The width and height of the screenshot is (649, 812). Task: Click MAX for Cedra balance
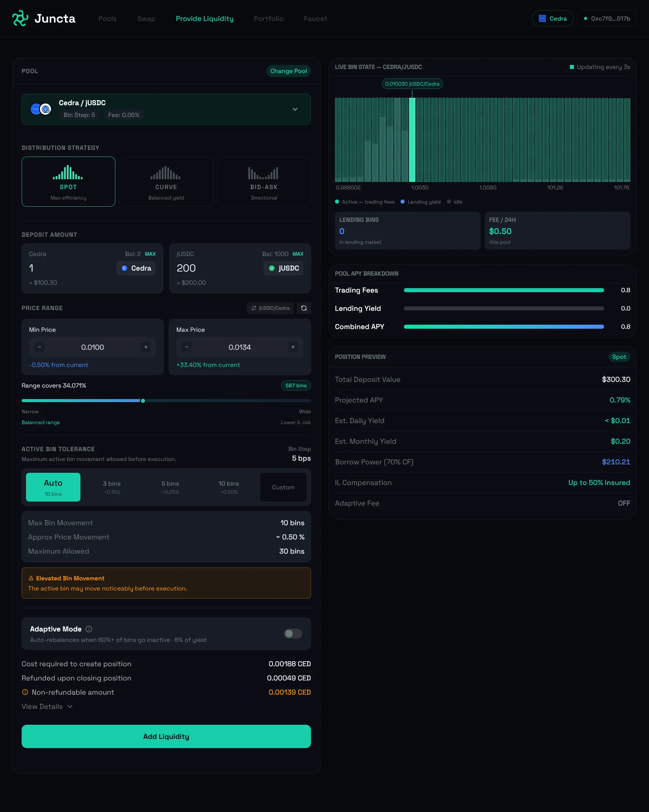coord(150,254)
